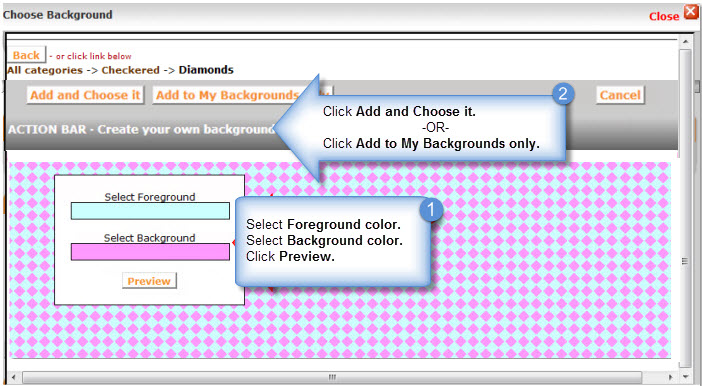Click the blue number 2 callout badge
702x386 pixels.
pos(563,94)
